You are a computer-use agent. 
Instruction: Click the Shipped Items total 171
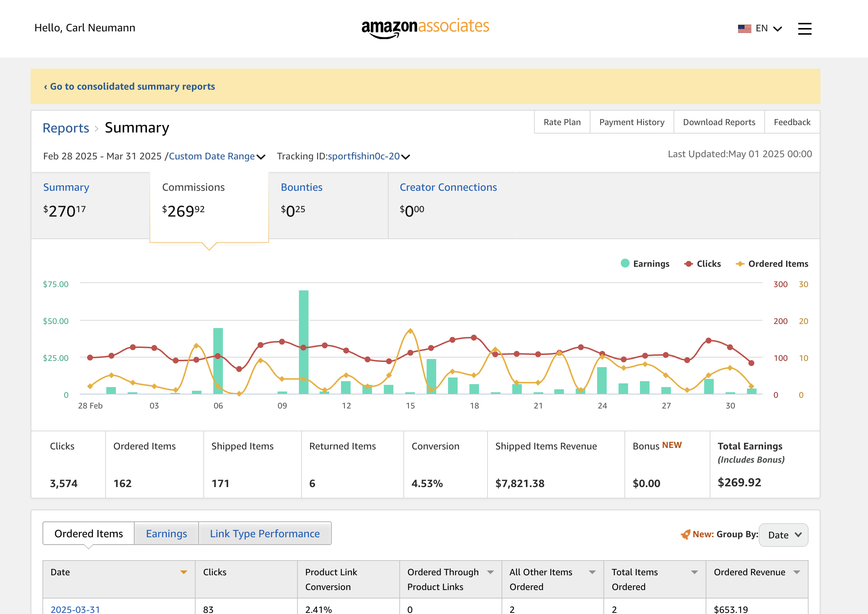tap(220, 483)
